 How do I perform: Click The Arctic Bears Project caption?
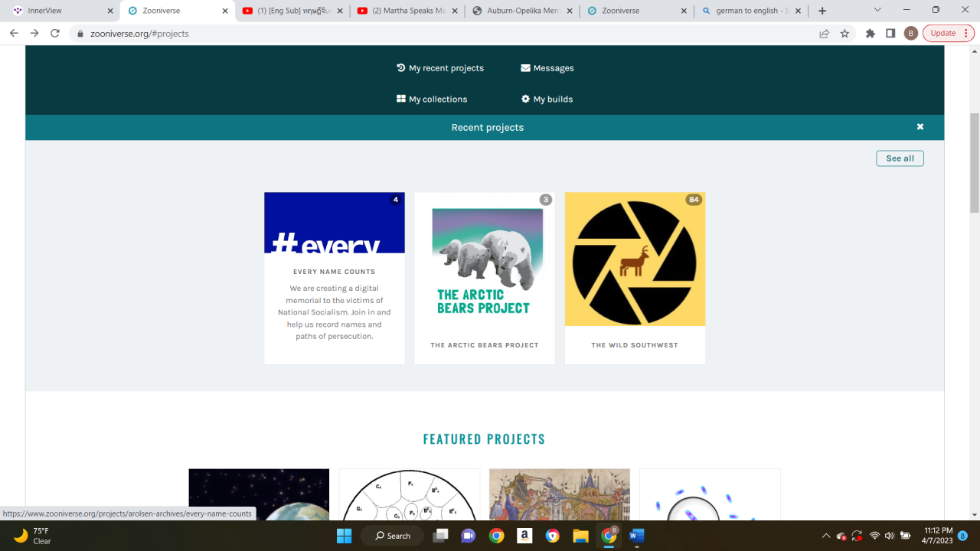click(485, 345)
